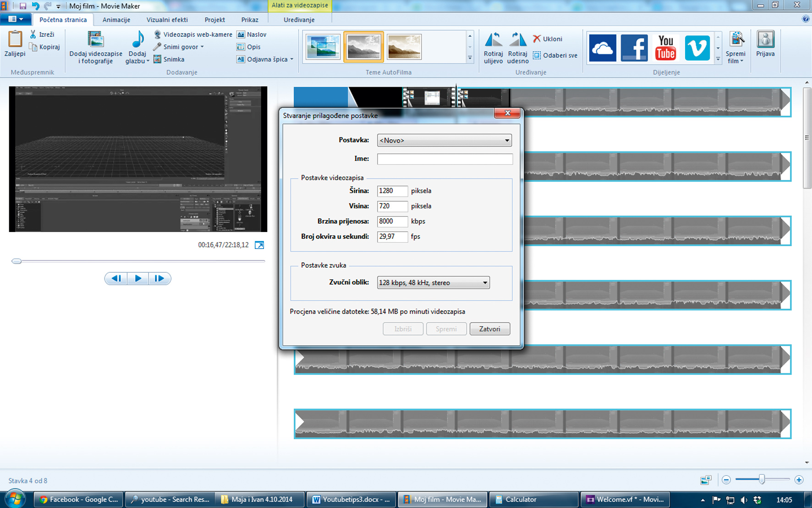Expand the Zvučni oblik dropdown
812x508 pixels.
(484, 283)
